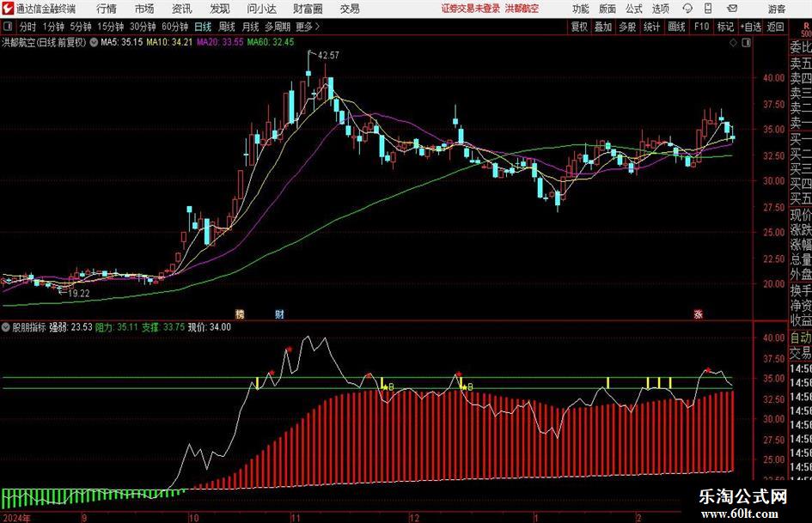This screenshot has height=523, width=812.
Task: Select 日线 daily period tab
Action: coord(203,27)
